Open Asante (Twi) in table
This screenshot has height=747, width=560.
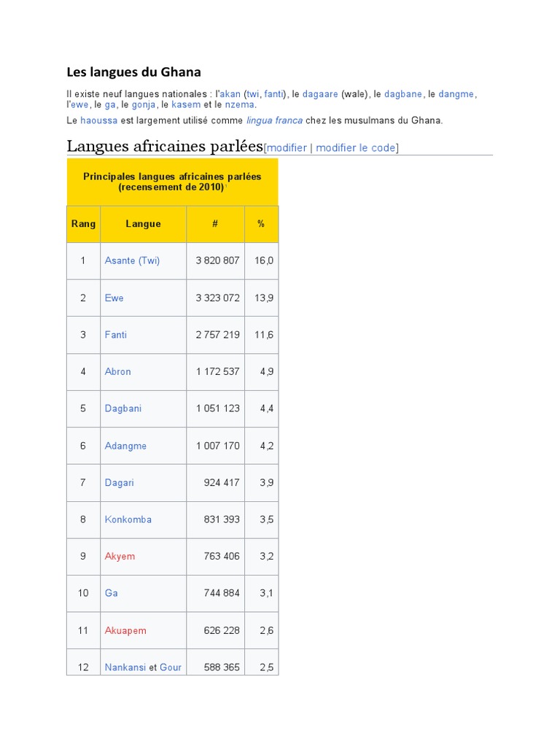coord(133,260)
